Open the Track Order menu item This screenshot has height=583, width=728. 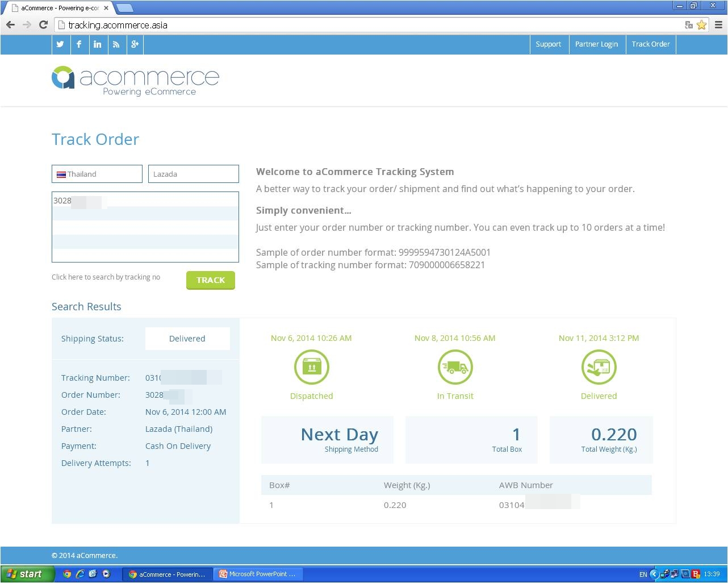[x=651, y=44]
